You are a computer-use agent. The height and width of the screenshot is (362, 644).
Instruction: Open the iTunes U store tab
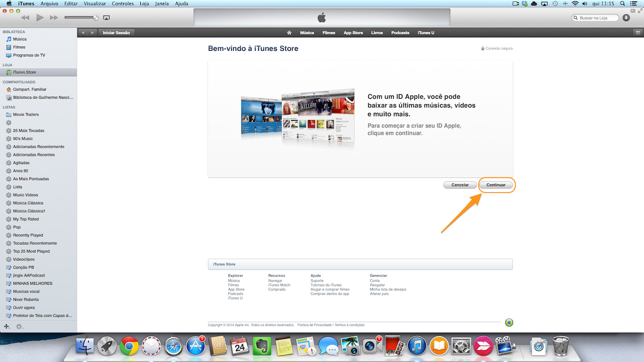[x=426, y=33]
